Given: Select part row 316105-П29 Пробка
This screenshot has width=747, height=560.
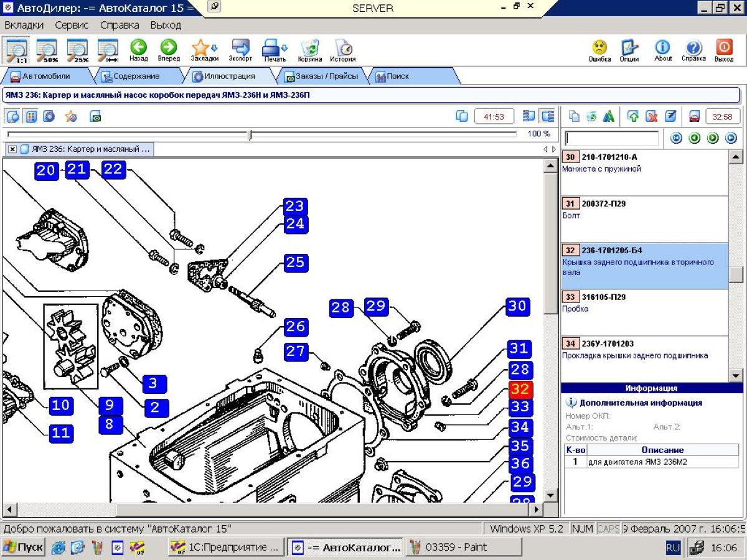Looking at the screenshot, I should [x=645, y=312].
